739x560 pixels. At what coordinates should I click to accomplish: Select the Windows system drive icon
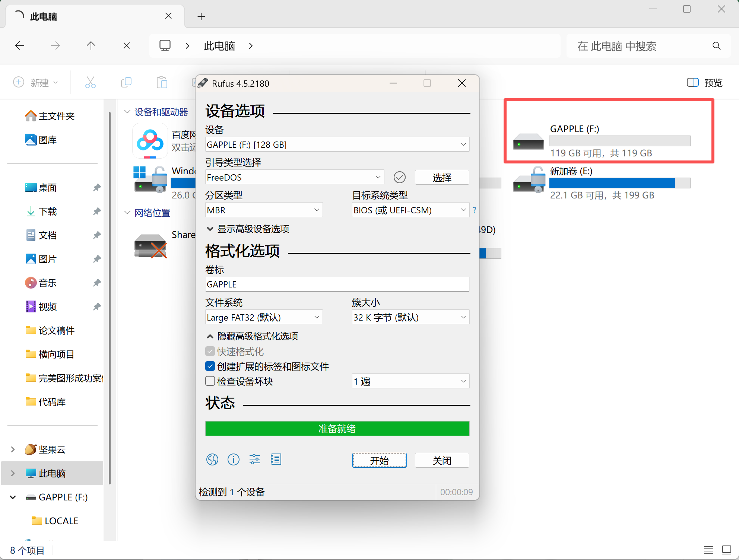pyautogui.click(x=150, y=179)
